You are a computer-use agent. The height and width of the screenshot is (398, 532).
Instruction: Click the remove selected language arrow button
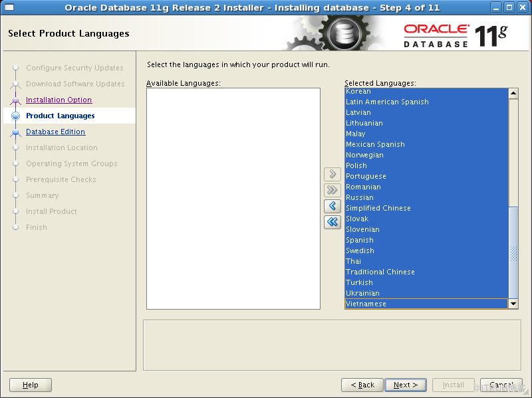pyautogui.click(x=332, y=206)
